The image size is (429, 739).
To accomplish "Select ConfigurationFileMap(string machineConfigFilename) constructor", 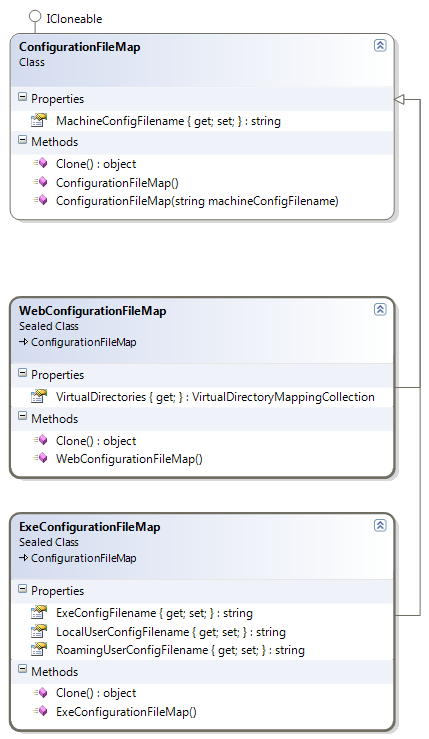I will pos(197,201).
